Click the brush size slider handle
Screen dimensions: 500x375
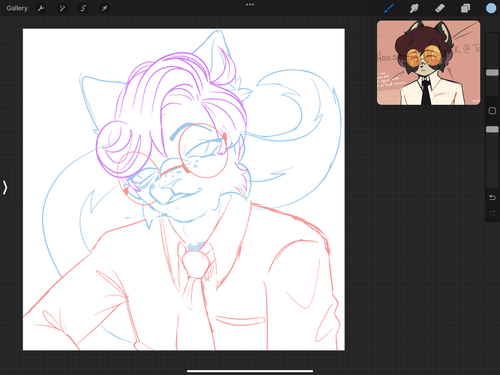(492, 73)
